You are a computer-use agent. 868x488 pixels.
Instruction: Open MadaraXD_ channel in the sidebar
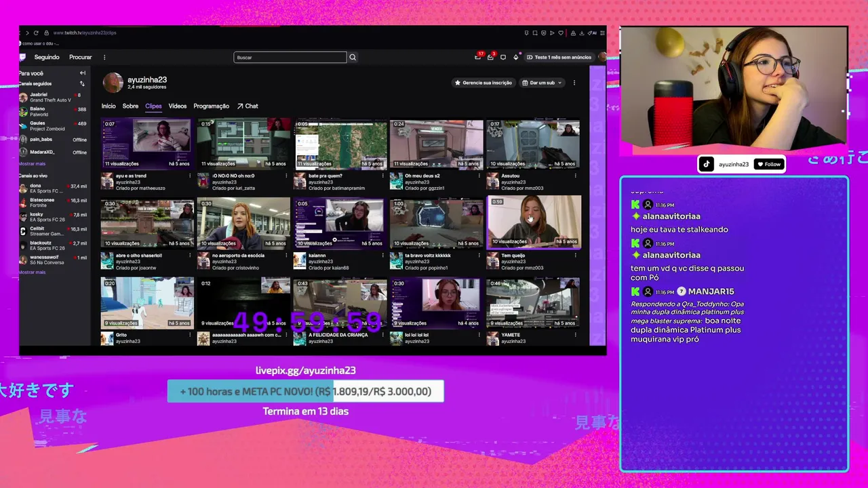click(53, 152)
